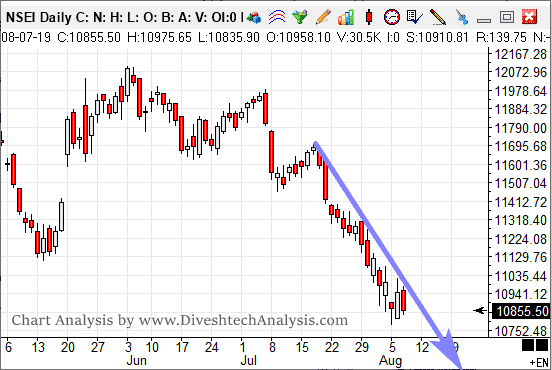Image resolution: width=552 pixels, height=370 pixels.
Task: Click the C:10855.50 close value
Action: tap(89, 37)
